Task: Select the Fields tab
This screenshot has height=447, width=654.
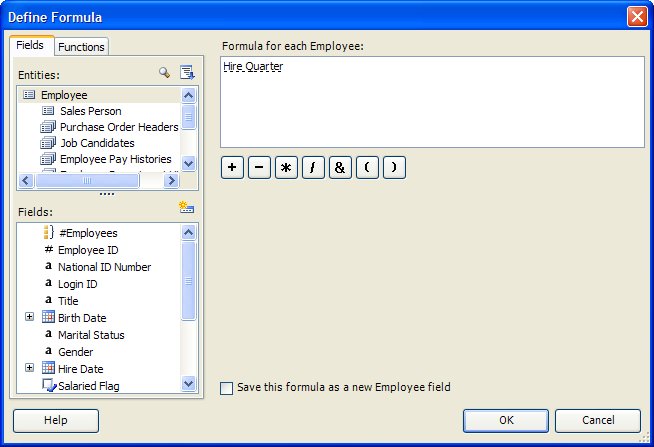Action: [x=30, y=46]
